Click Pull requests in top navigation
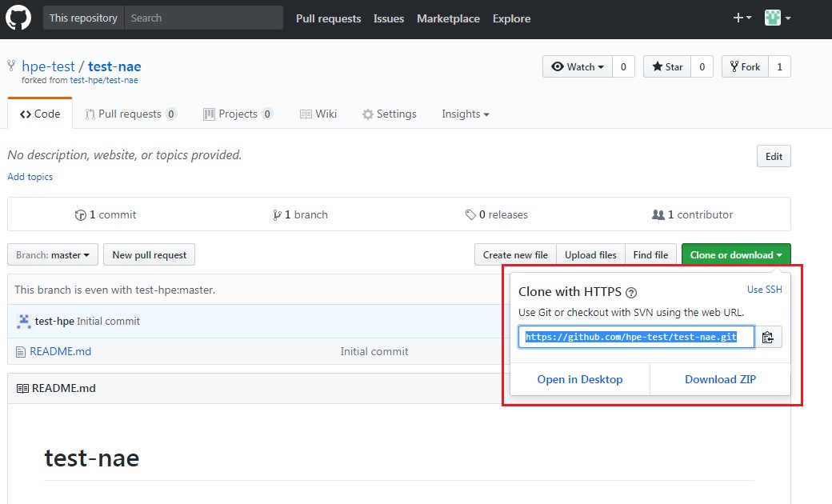832x504 pixels. [x=329, y=18]
